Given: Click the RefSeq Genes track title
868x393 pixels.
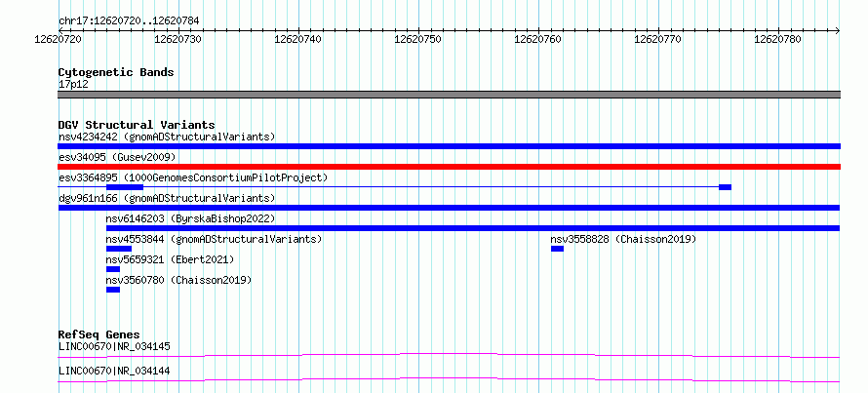Looking at the screenshot, I should [99, 334].
